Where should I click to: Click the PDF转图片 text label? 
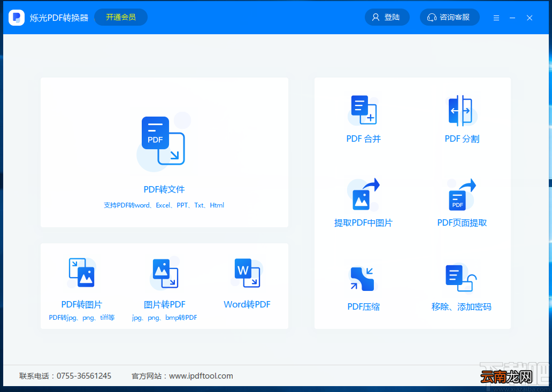82,304
